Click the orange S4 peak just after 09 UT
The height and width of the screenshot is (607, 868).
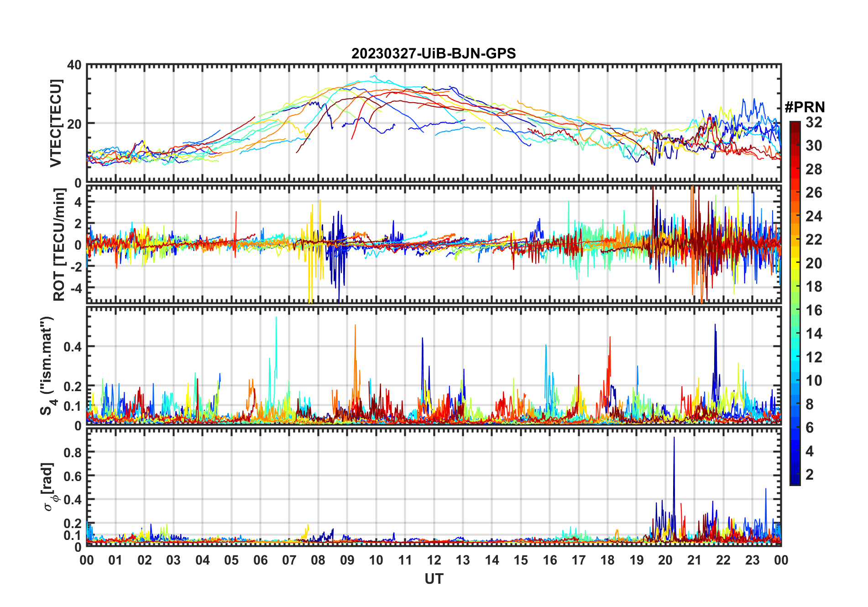tap(355, 326)
